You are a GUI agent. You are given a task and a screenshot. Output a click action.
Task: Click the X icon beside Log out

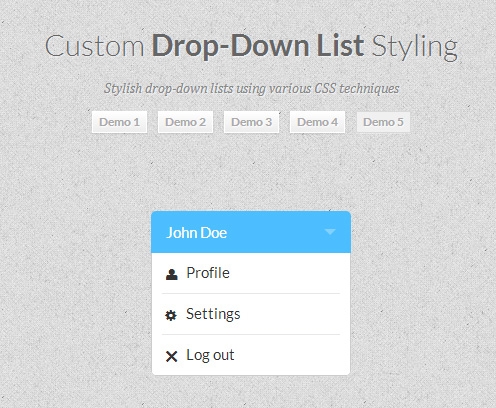tap(171, 356)
